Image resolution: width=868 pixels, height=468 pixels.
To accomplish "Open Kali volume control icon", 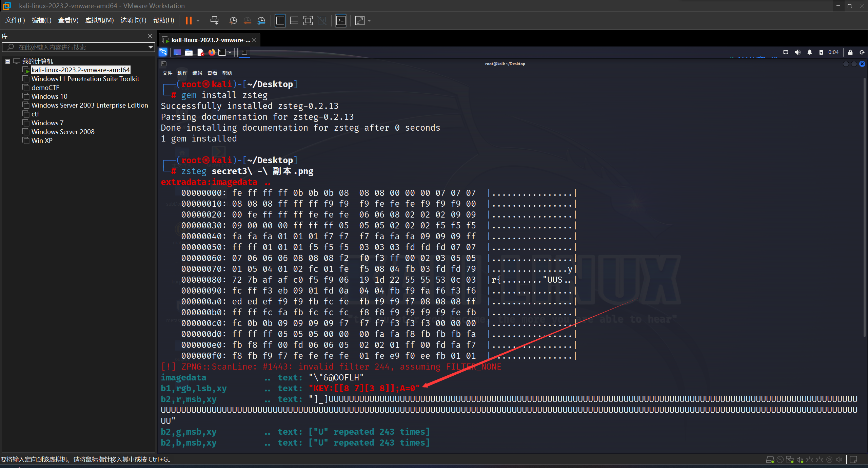I will click(x=797, y=52).
